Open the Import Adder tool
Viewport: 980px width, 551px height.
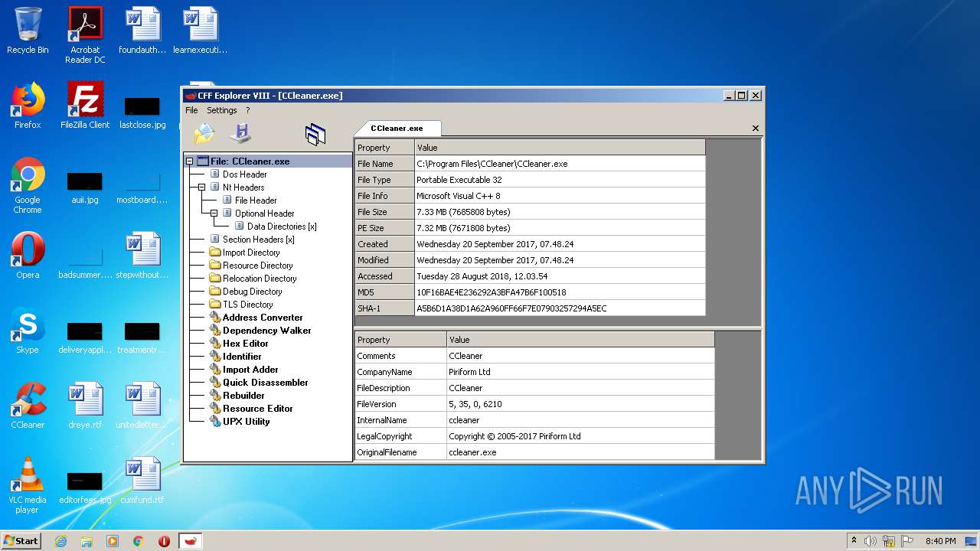250,370
